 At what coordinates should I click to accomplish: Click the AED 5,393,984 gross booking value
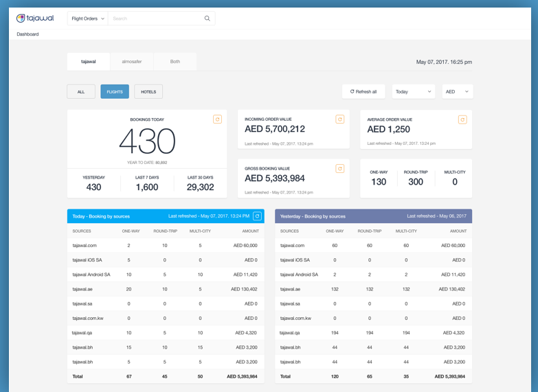(275, 178)
